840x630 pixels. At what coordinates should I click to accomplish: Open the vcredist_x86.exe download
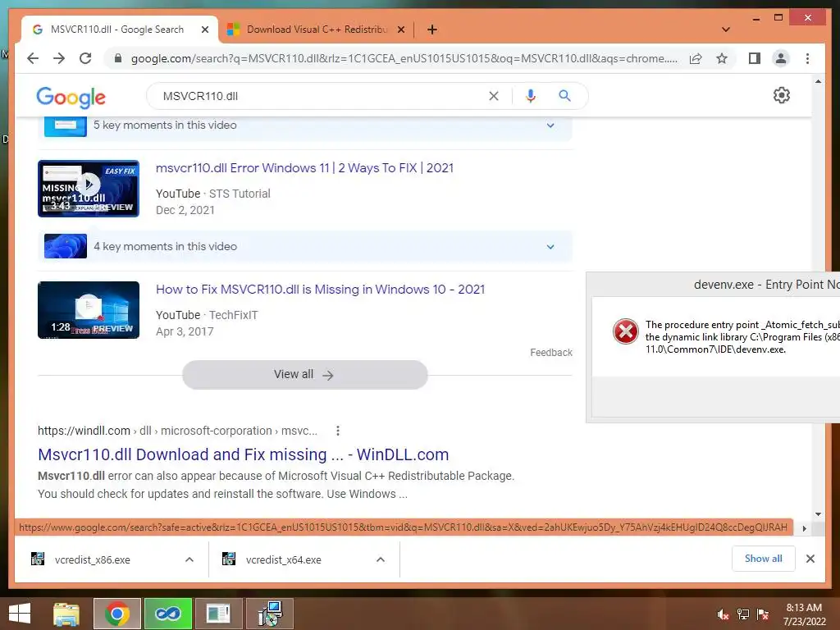point(92,559)
